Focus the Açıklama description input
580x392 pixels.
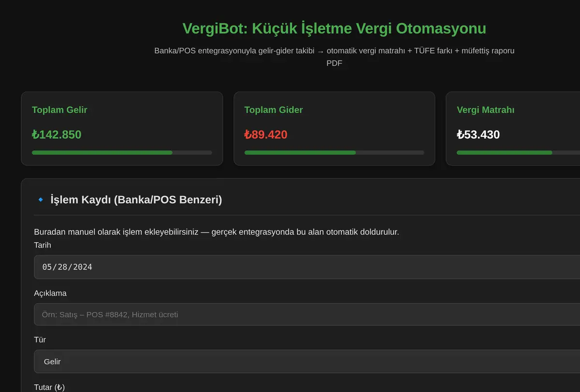(307, 314)
